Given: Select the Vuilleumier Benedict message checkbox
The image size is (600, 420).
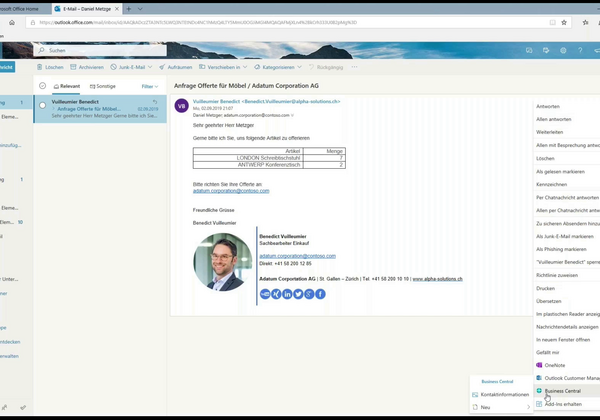Looking at the screenshot, I should (x=42, y=105).
